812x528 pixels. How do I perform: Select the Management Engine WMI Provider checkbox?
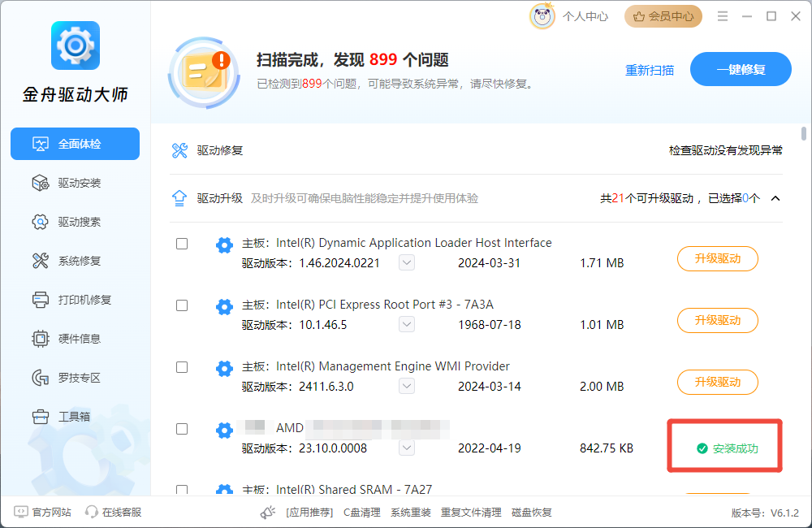(x=182, y=367)
